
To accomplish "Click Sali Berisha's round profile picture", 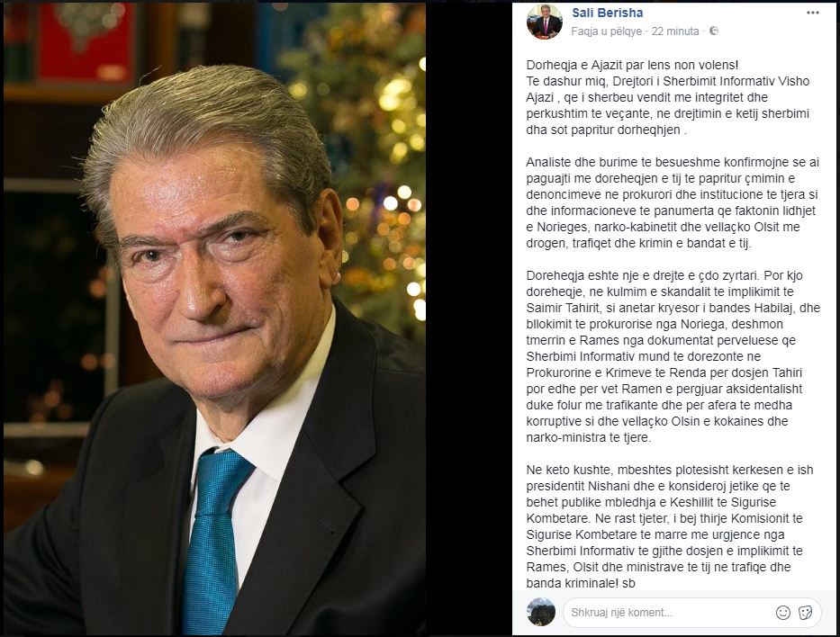I will tap(545, 22).
